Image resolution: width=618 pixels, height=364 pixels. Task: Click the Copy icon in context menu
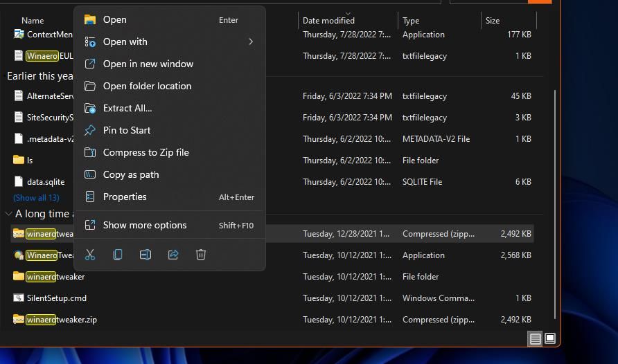pyautogui.click(x=118, y=255)
